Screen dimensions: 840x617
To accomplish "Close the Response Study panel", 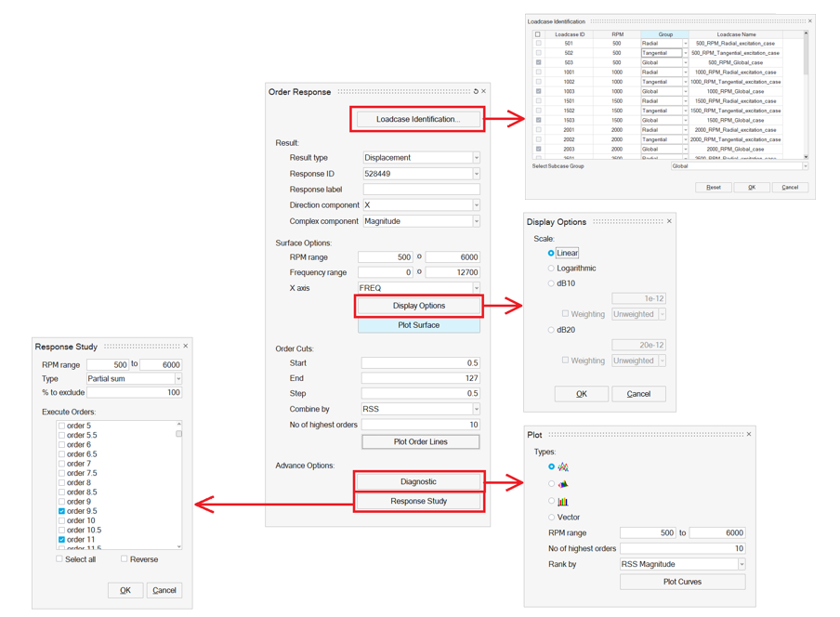I will [185, 347].
